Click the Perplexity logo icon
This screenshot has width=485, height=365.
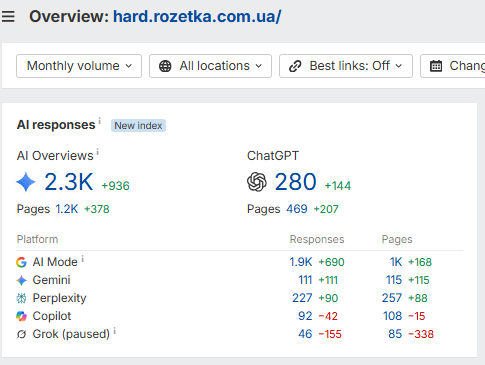(21, 298)
